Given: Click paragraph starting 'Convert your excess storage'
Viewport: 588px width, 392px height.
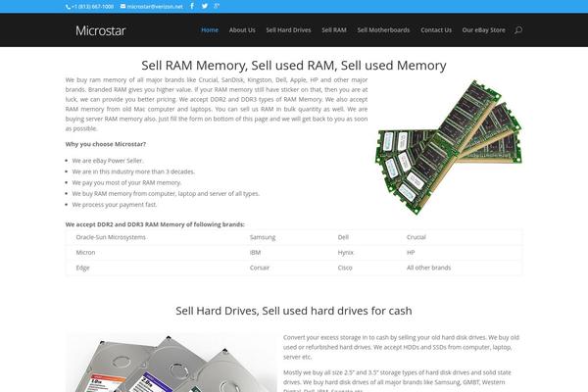Looking at the screenshot, I should point(401,347).
